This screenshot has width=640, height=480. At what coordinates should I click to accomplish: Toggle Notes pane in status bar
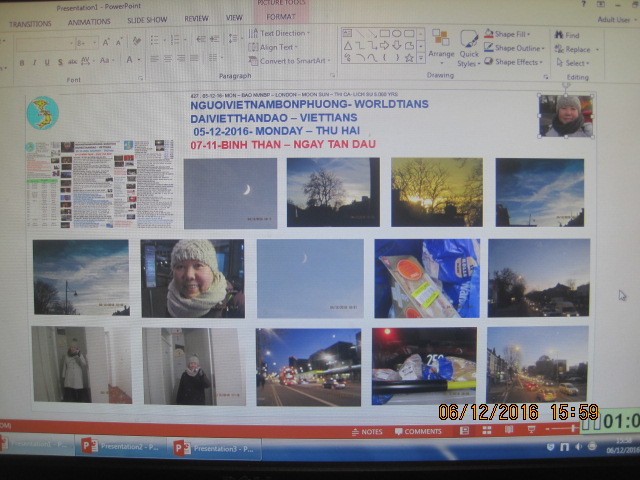coord(367,432)
